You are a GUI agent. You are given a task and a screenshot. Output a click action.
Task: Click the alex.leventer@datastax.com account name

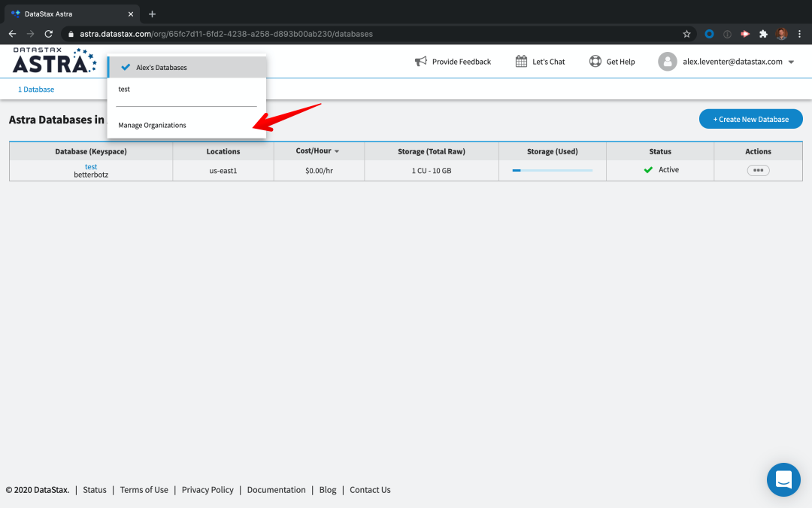(732, 62)
